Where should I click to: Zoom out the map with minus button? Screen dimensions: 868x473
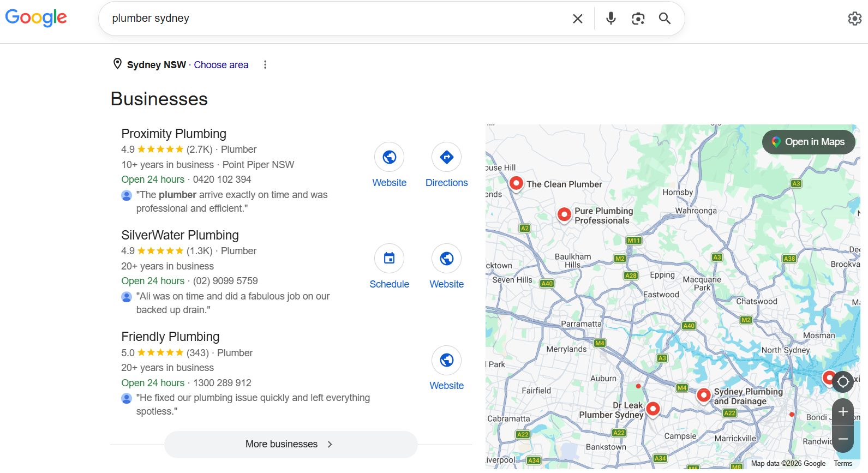point(843,439)
